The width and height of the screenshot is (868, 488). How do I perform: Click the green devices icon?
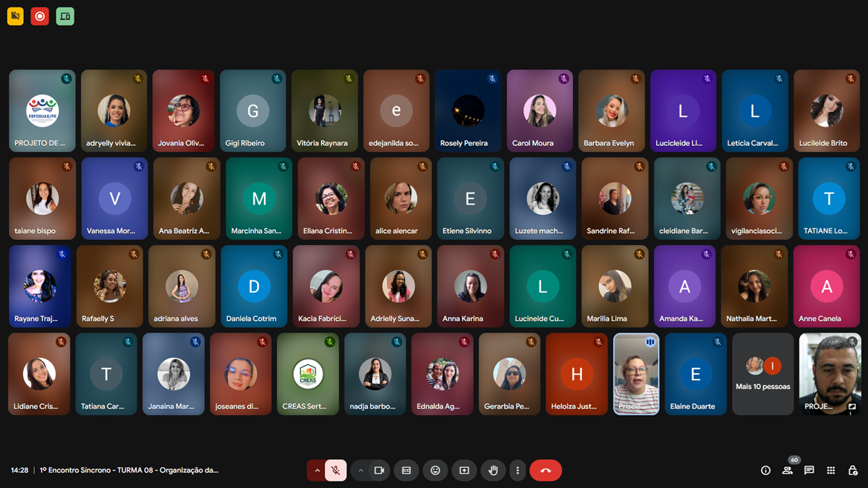tap(65, 16)
